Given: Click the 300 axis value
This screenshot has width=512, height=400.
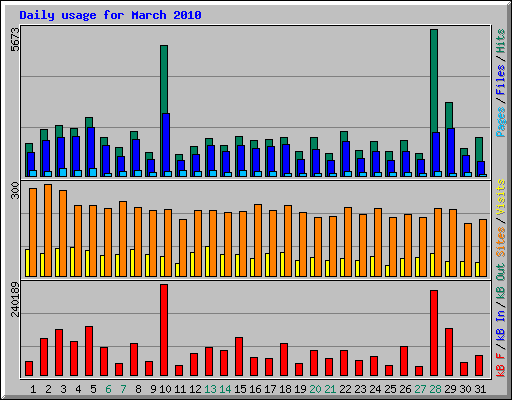Looking at the screenshot, I should 15,190.
